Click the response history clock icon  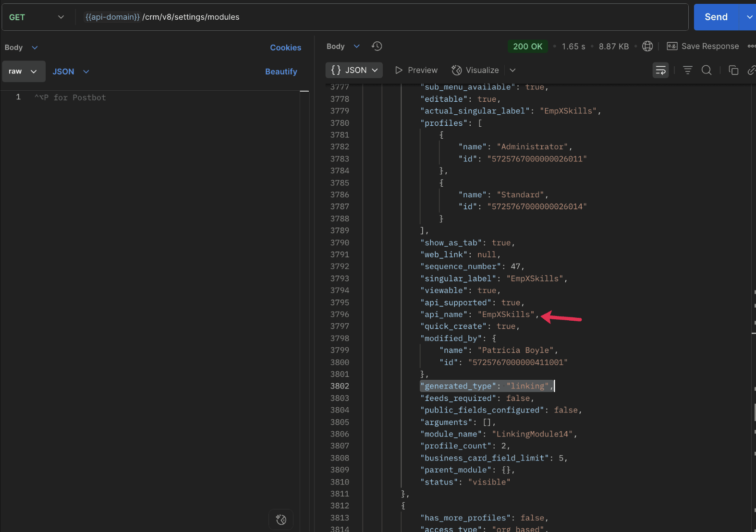coord(377,46)
